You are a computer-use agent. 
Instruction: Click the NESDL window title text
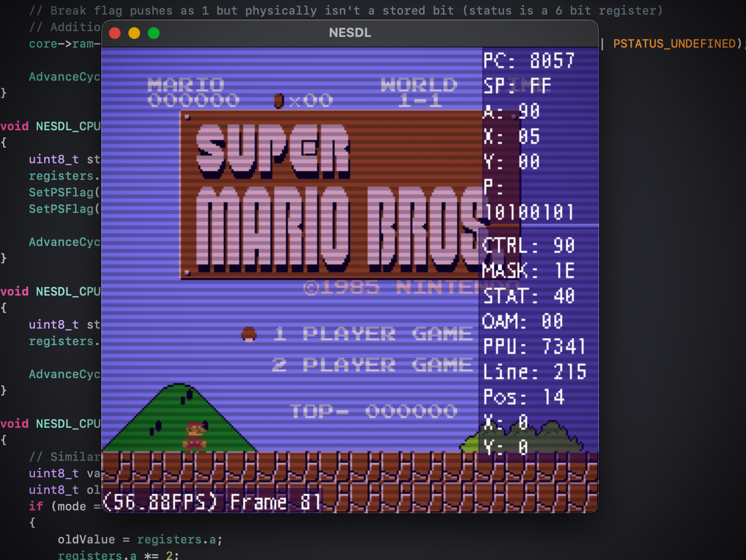click(x=350, y=33)
